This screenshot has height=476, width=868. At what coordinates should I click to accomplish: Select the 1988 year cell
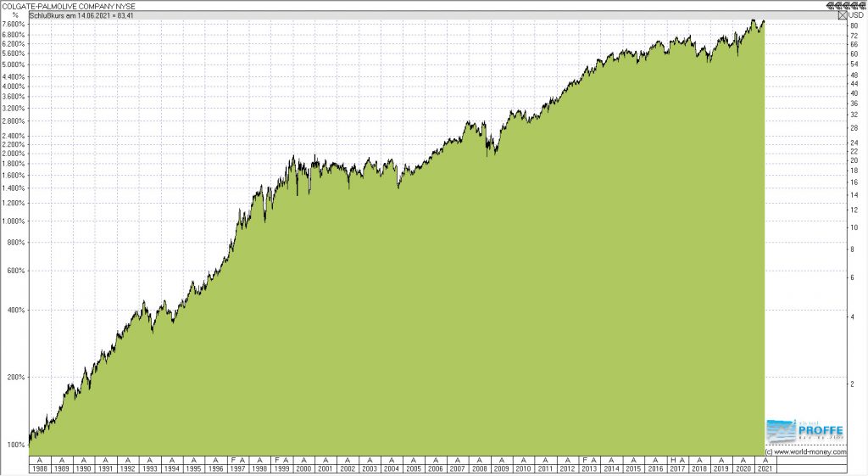(x=40, y=468)
